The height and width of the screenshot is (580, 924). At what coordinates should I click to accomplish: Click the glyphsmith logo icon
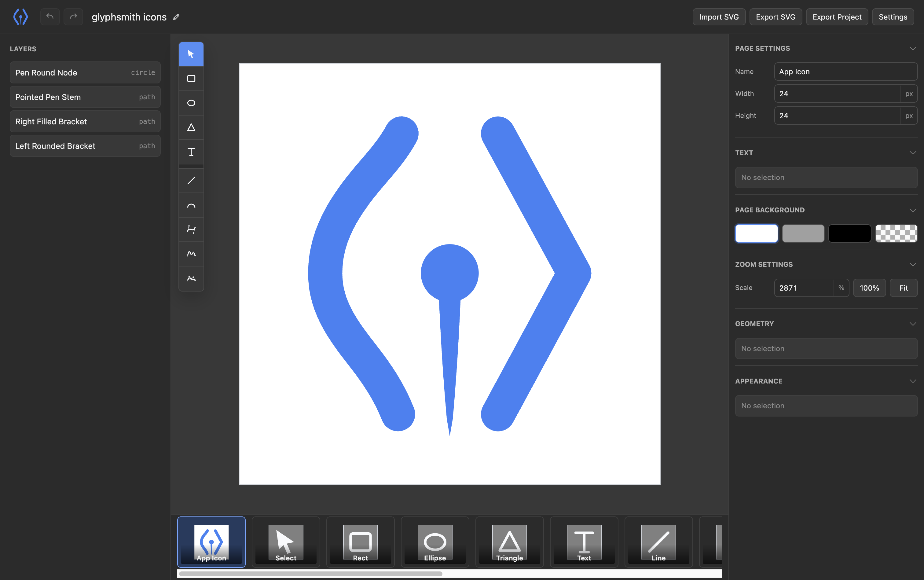(21, 17)
